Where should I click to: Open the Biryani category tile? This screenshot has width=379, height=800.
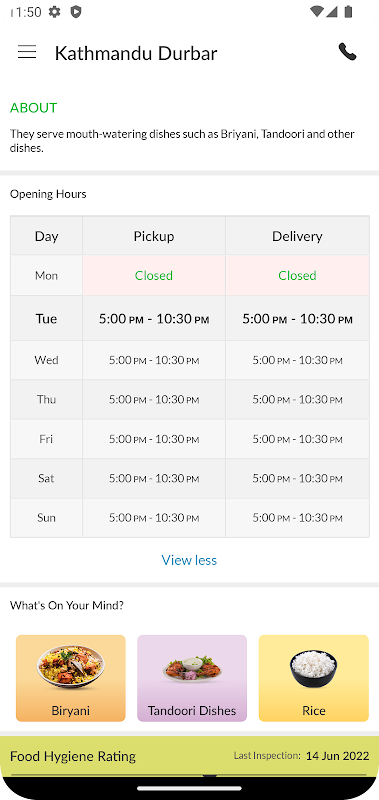click(70, 678)
